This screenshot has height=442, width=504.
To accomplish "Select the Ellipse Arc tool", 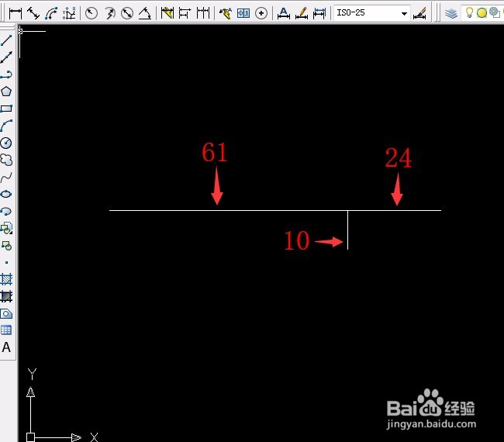I will [6, 211].
